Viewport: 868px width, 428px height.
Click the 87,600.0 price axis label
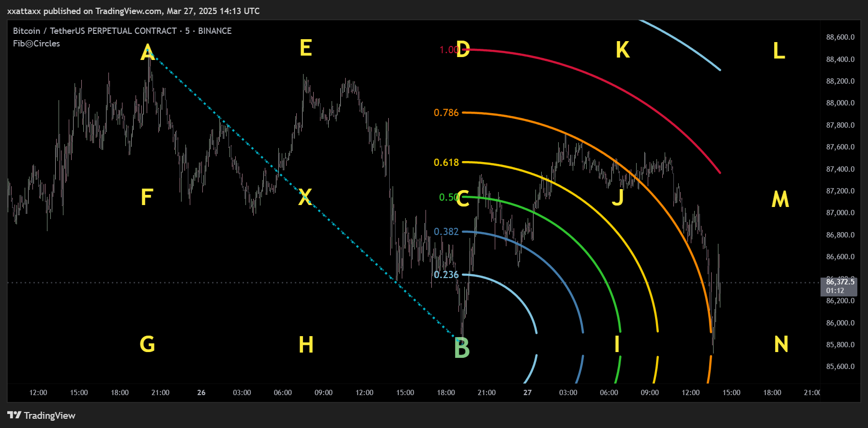coord(840,147)
